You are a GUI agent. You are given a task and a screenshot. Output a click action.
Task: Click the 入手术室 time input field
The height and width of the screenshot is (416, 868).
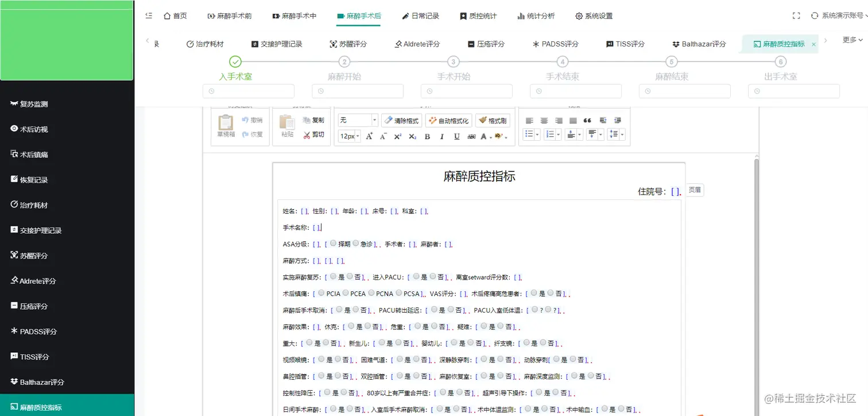249,91
